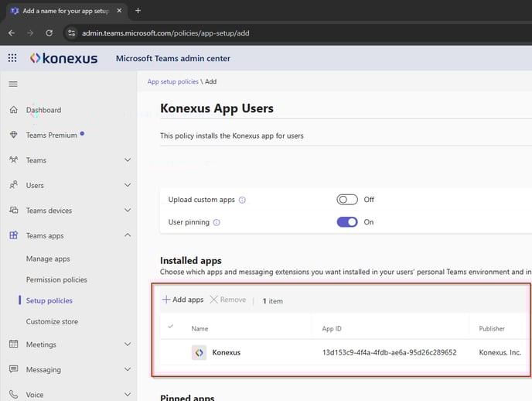Open the app launcher waffle icon
Screen dimensions: 532x401
(12, 58)
